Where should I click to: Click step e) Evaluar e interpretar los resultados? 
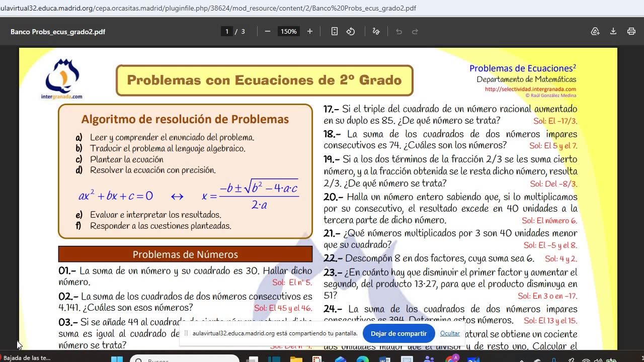(x=148, y=215)
